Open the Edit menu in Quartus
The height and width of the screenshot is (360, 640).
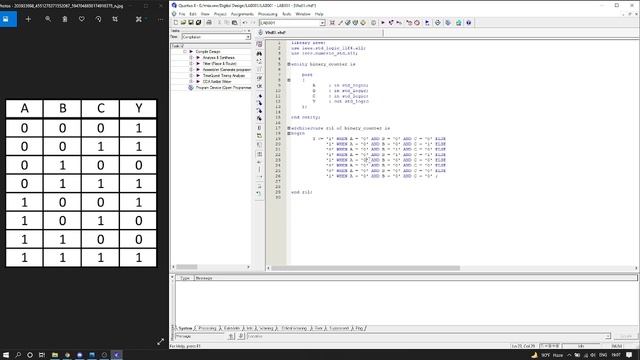193,14
